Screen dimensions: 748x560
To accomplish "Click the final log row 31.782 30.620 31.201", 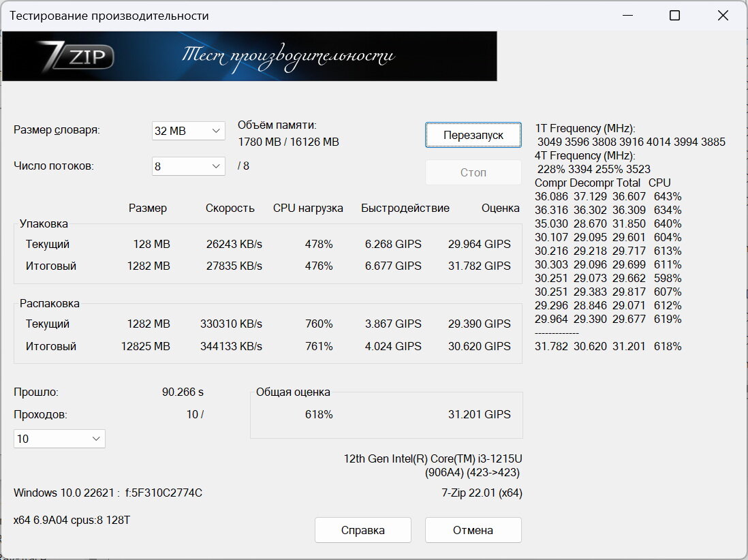I will (x=608, y=346).
